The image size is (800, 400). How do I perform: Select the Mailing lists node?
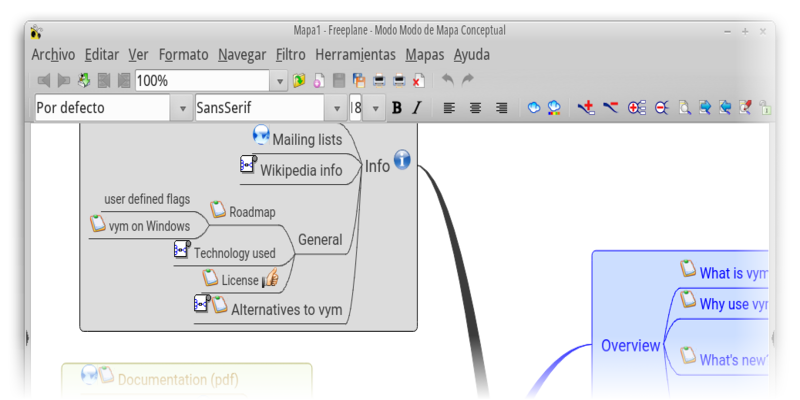point(307,139)
